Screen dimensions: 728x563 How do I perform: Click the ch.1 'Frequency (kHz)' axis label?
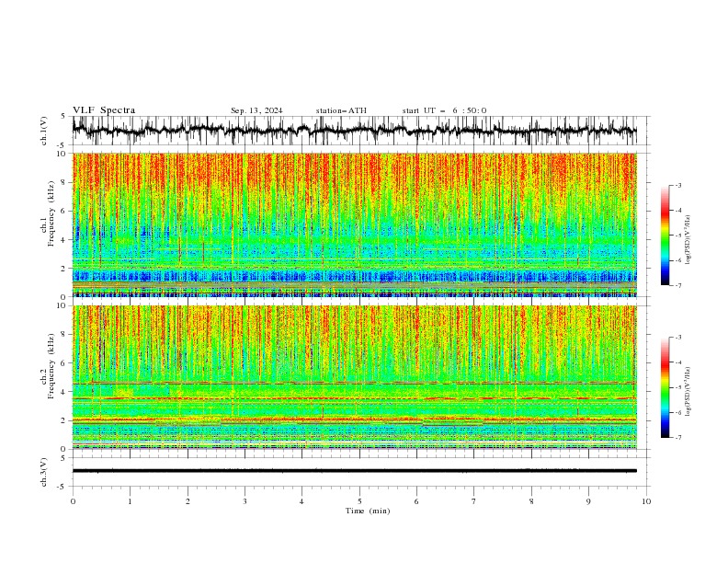[51, 214]
